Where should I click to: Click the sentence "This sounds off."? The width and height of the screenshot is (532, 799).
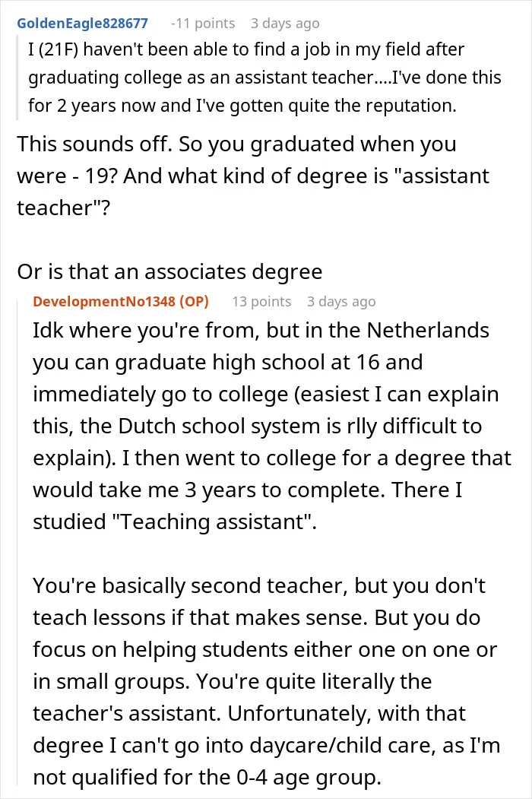point(93,144)
